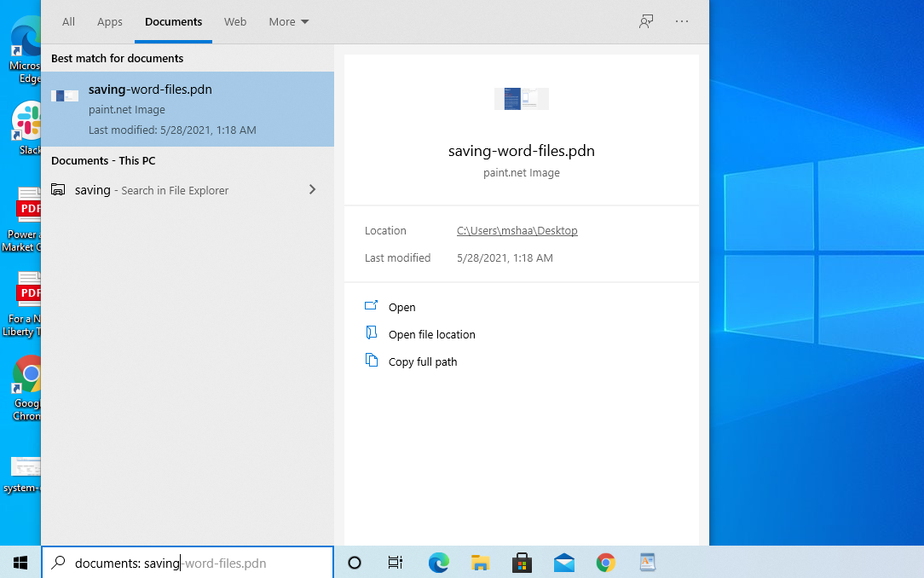924x578 pixels.
Task: Click the taskbar search input field
Action: point(188,563)
